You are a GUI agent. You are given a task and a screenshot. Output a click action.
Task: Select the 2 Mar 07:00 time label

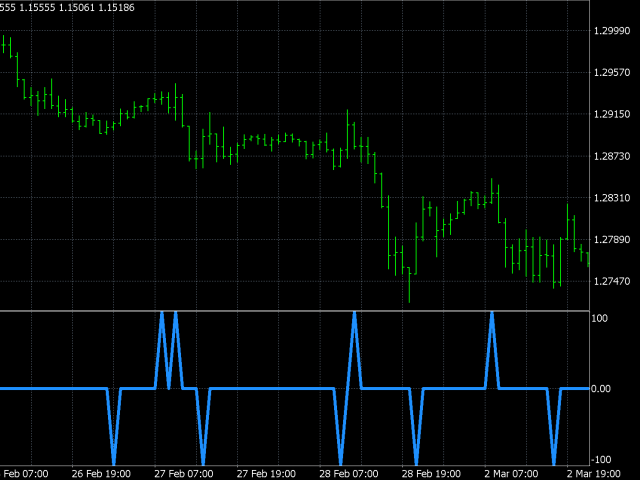(511, 474)
